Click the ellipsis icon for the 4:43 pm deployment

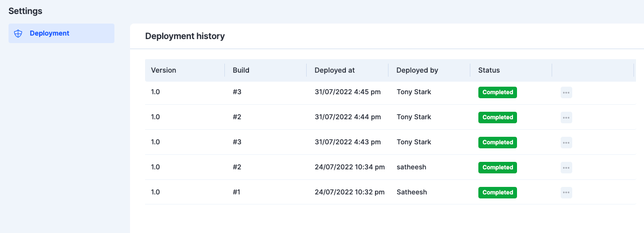click(566, 142)
